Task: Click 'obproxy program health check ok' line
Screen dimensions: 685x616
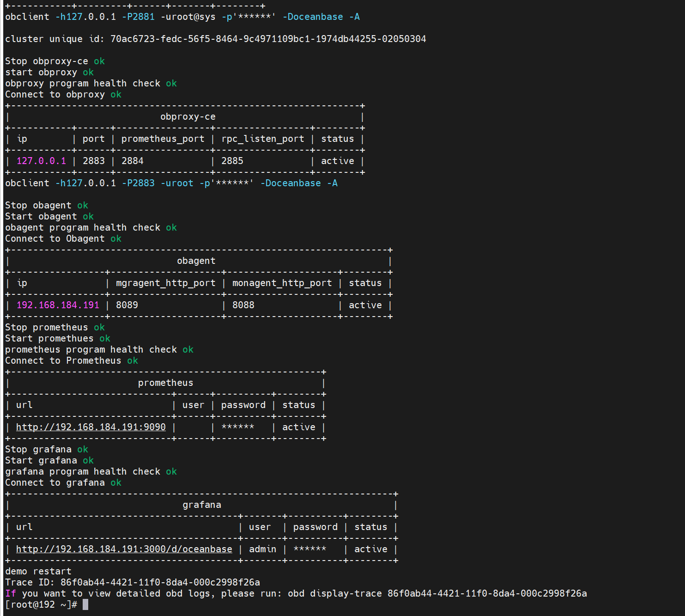Action: [x=91, y=83]
